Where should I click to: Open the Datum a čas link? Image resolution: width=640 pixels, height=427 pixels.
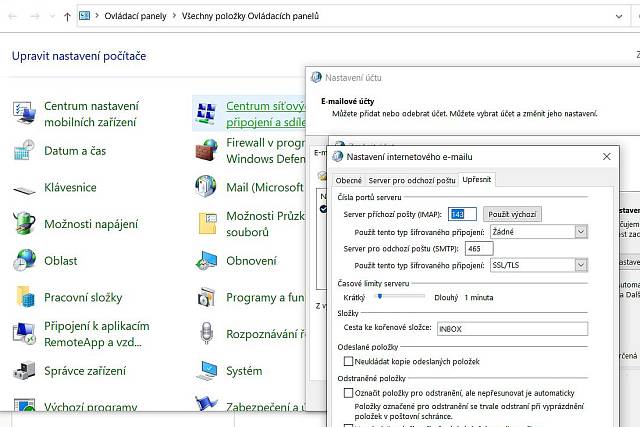click(x=75, y=151)
